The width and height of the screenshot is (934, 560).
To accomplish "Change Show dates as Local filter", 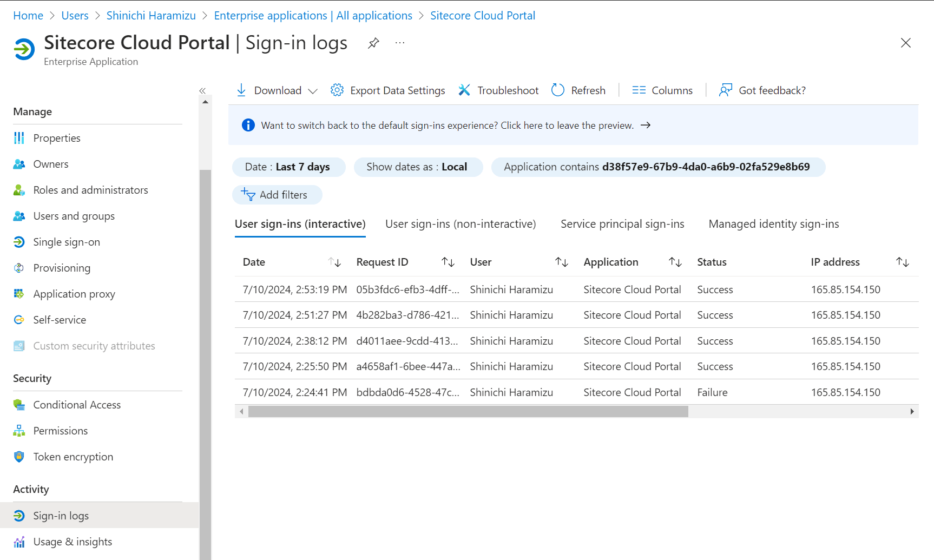I will tap(417, 167).
